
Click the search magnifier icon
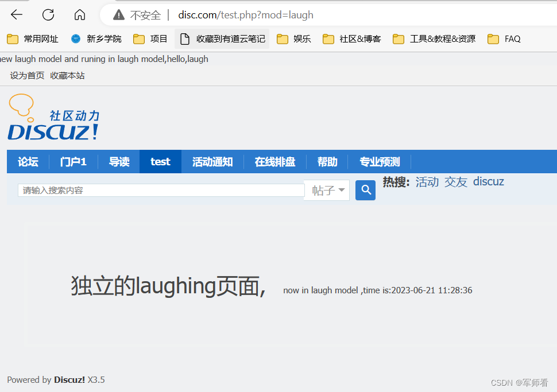(365, 190)
